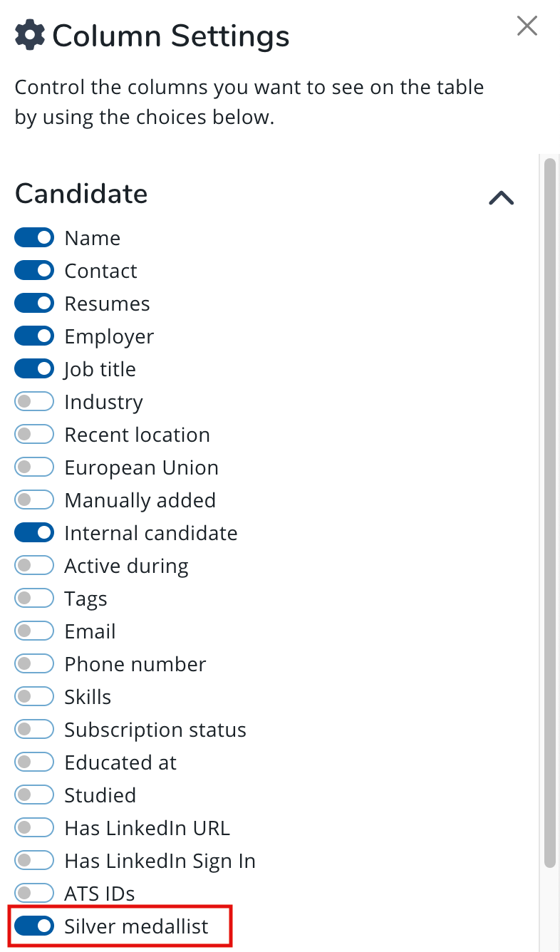The height and width of the screenshot is (952, 560).
Task: Show the Recent location column
Action: [x=34, y=435]
